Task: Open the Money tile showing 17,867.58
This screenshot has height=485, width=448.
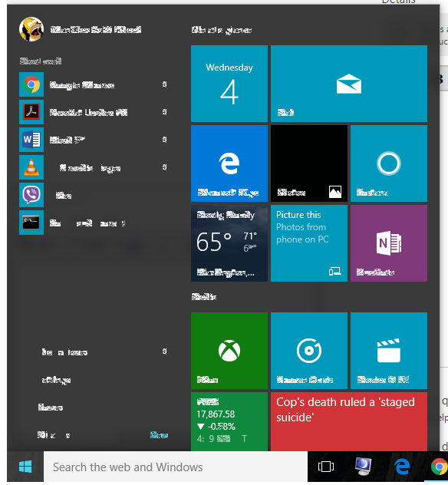Action: pyautogui.click(x=229, y=421)
